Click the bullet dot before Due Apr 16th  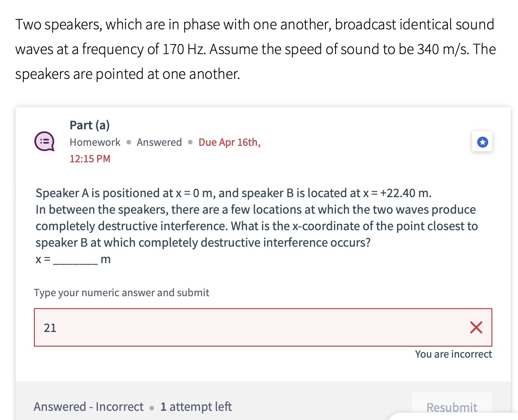click(189, 142)
